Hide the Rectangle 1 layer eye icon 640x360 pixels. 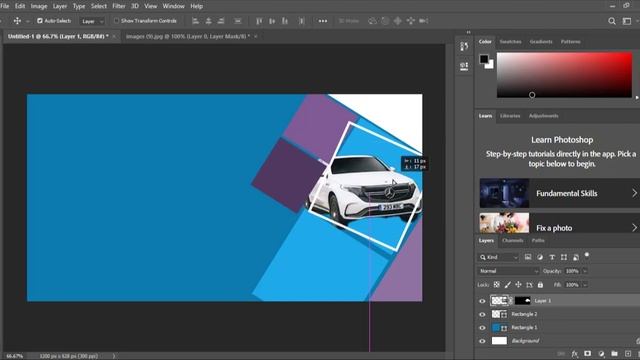[482, 328]
